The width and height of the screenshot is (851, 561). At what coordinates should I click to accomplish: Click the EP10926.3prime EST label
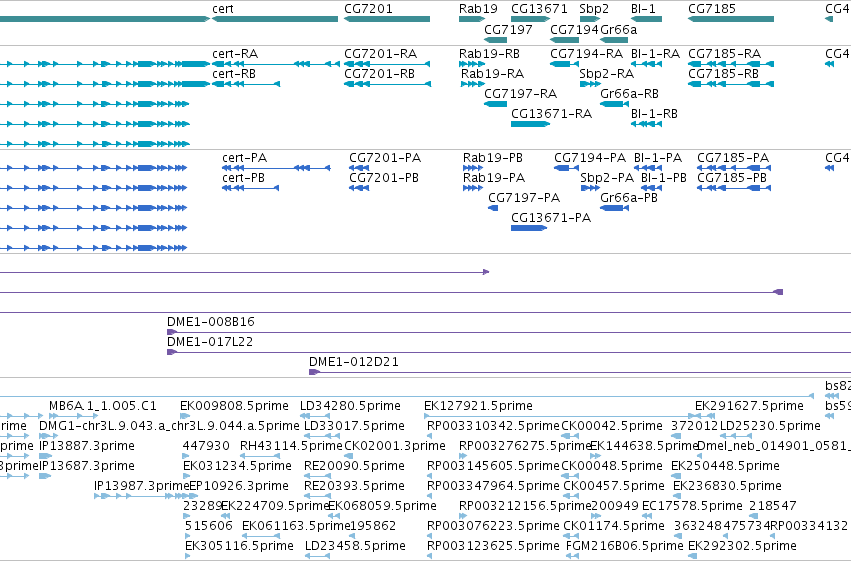pos(239,486)
